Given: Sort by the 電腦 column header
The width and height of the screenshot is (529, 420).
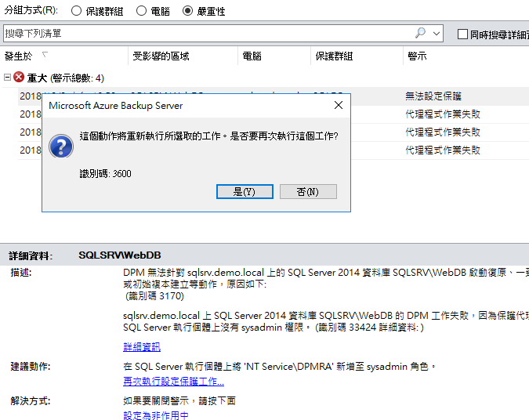Looking at the screenshot, I should [x=252, y=56].
